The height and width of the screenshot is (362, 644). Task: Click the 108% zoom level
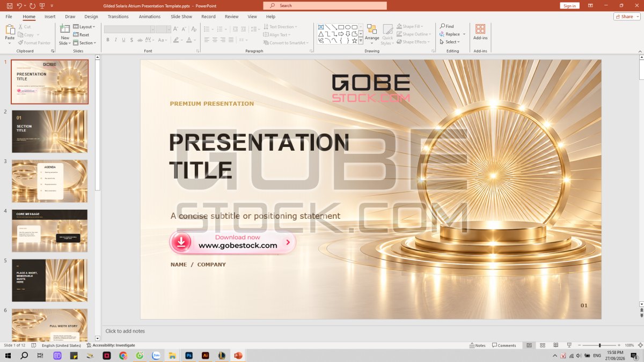630,345
